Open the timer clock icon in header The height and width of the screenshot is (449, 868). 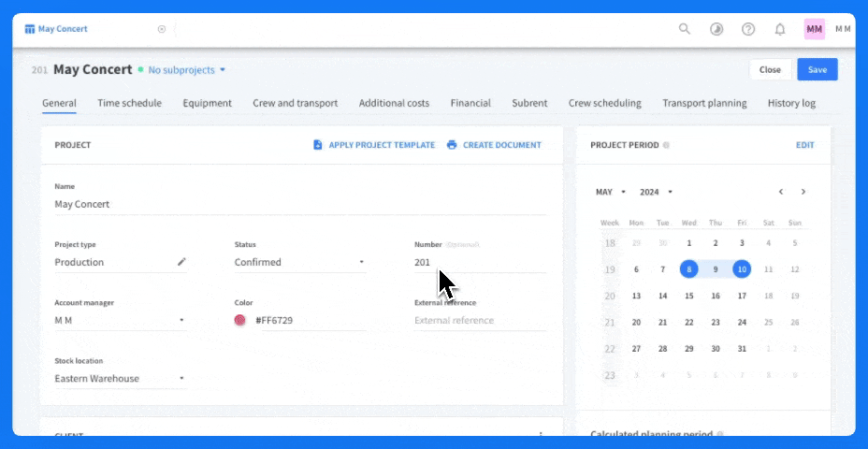(716, 29)
